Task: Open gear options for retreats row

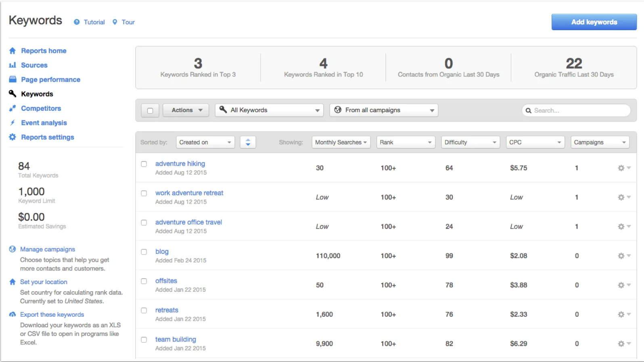Action: [624, 314]
